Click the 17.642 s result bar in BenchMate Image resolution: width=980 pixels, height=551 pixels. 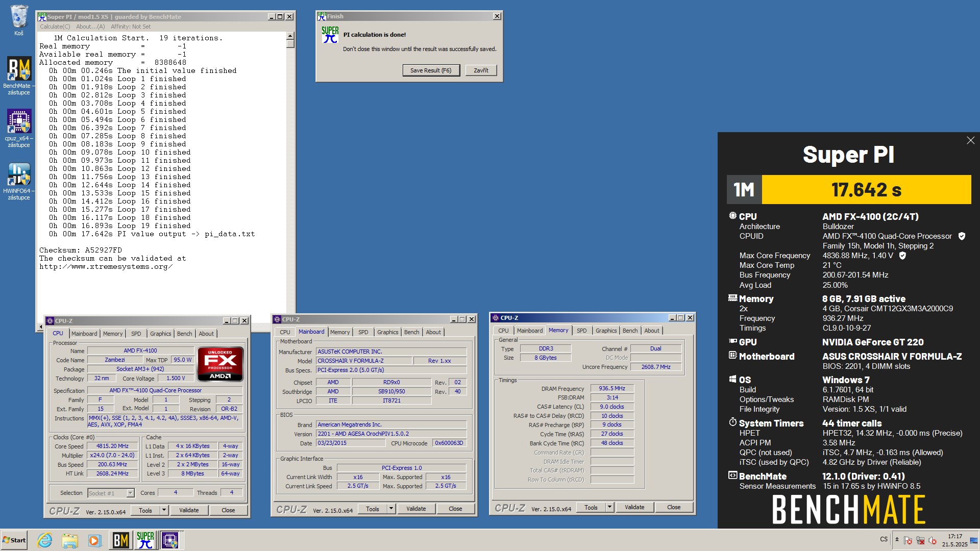coord(866,190)
